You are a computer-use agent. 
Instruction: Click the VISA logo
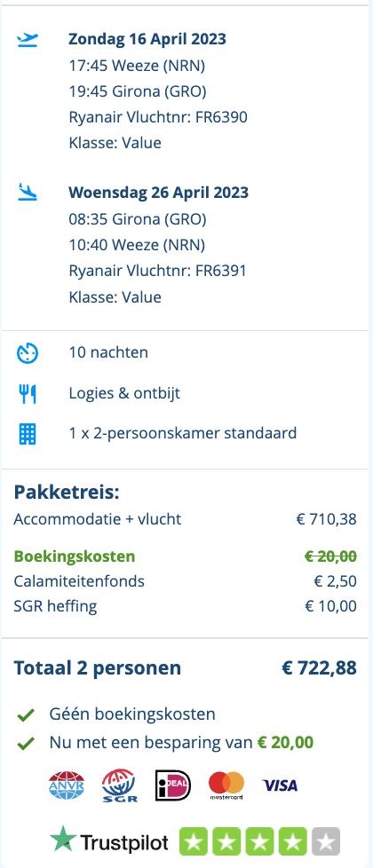point(280,785)
